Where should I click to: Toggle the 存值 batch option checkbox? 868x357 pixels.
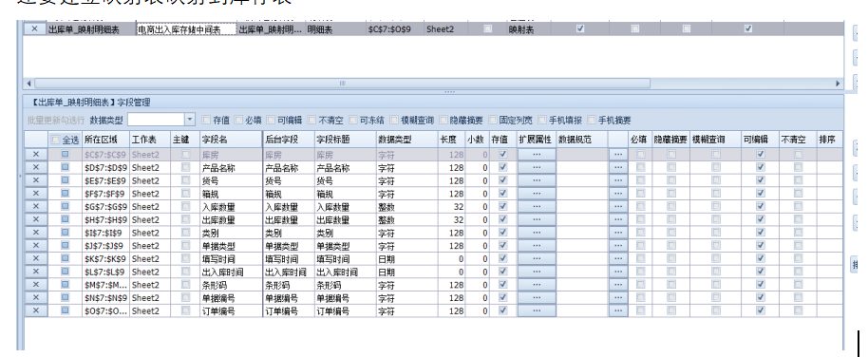tap(206, 120)
